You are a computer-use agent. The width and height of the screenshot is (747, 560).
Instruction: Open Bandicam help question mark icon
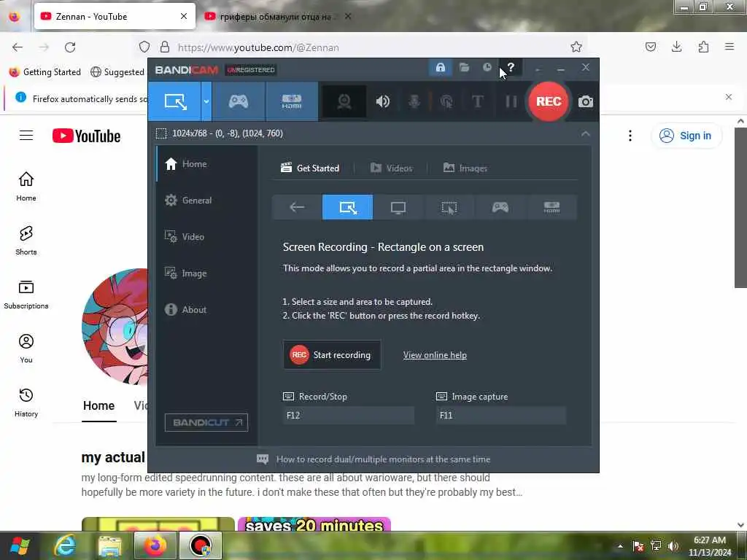511,68
